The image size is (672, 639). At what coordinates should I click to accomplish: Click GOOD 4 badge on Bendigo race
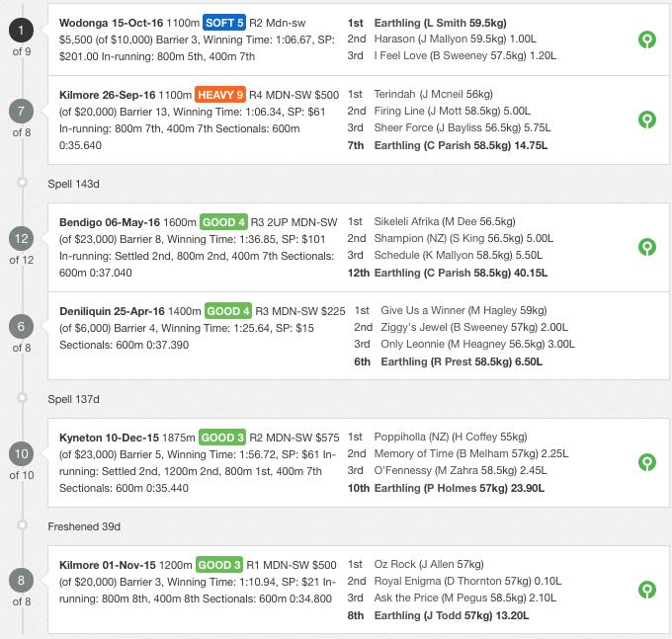223,222
